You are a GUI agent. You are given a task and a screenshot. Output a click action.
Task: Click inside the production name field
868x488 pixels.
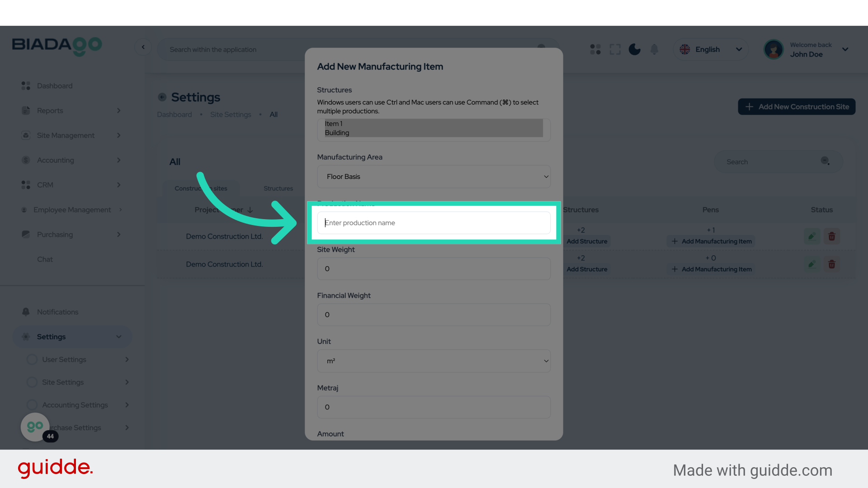[x=433, y=223]
